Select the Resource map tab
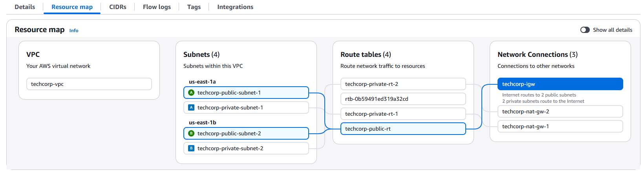Image resolution: width=644 pixels, height=171 pixels. point(72,7)
